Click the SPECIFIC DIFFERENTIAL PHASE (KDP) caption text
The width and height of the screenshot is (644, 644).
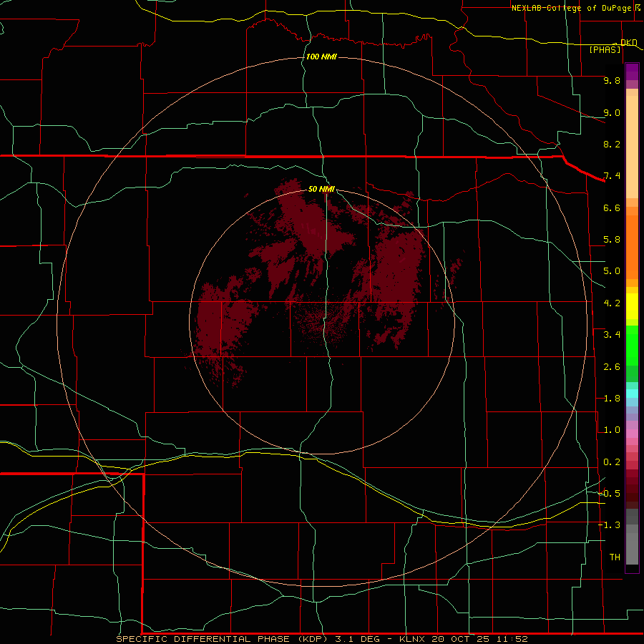pos(222,639)
